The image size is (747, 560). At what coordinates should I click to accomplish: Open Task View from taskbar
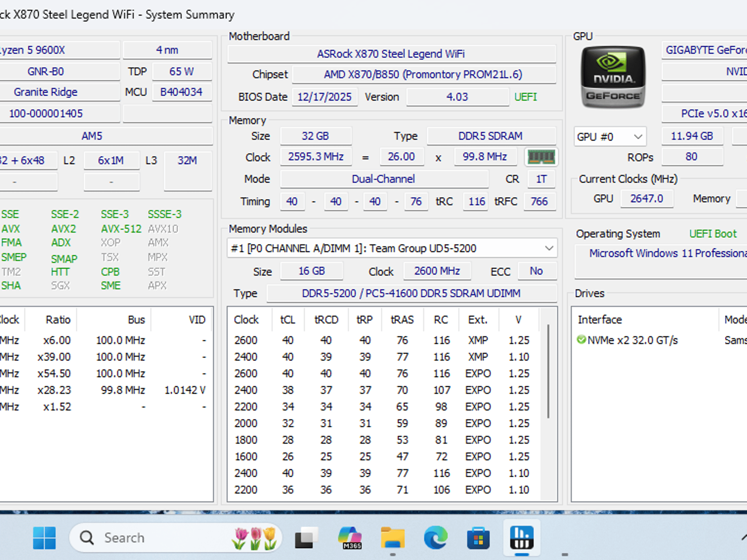[306, 538]
